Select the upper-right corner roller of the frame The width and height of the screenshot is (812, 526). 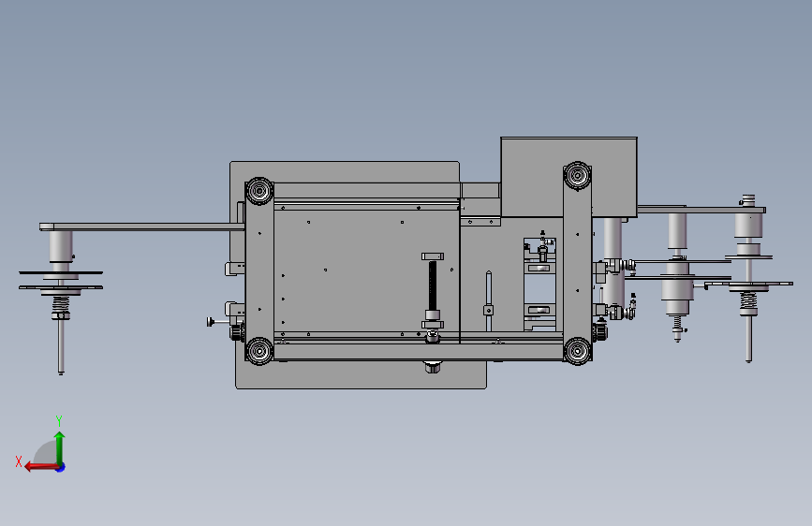pos(577,176)
